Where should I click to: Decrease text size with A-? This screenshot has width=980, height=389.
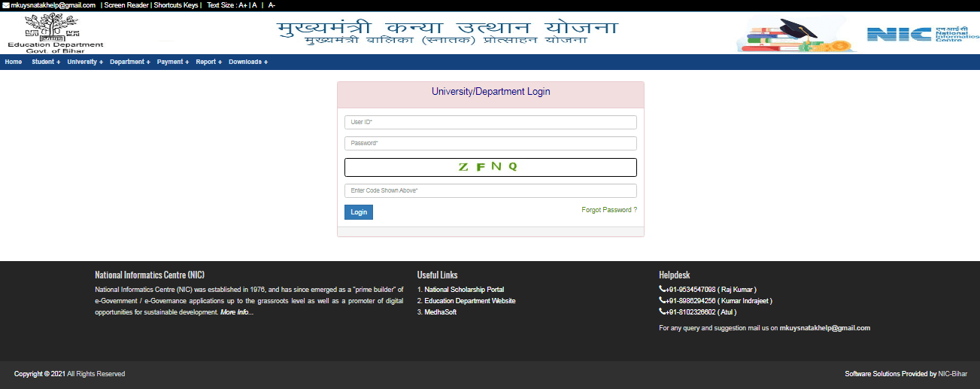click(x=272, y=5)
